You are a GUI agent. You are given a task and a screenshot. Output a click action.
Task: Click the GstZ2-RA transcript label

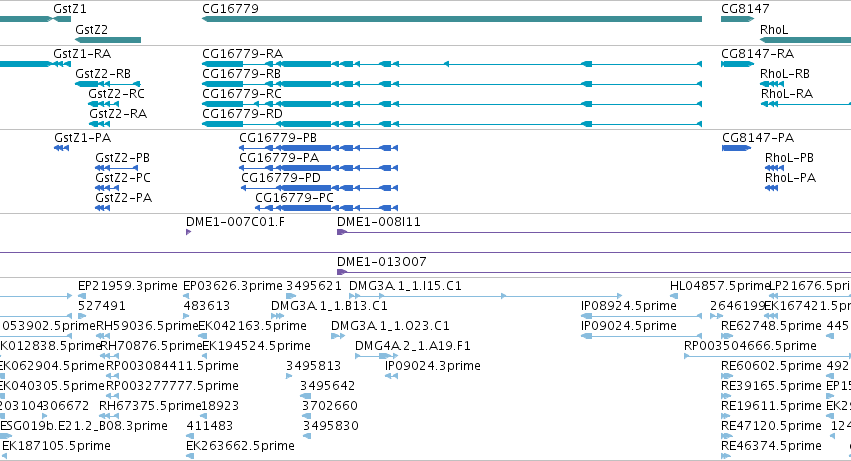(x=118, y=114)
